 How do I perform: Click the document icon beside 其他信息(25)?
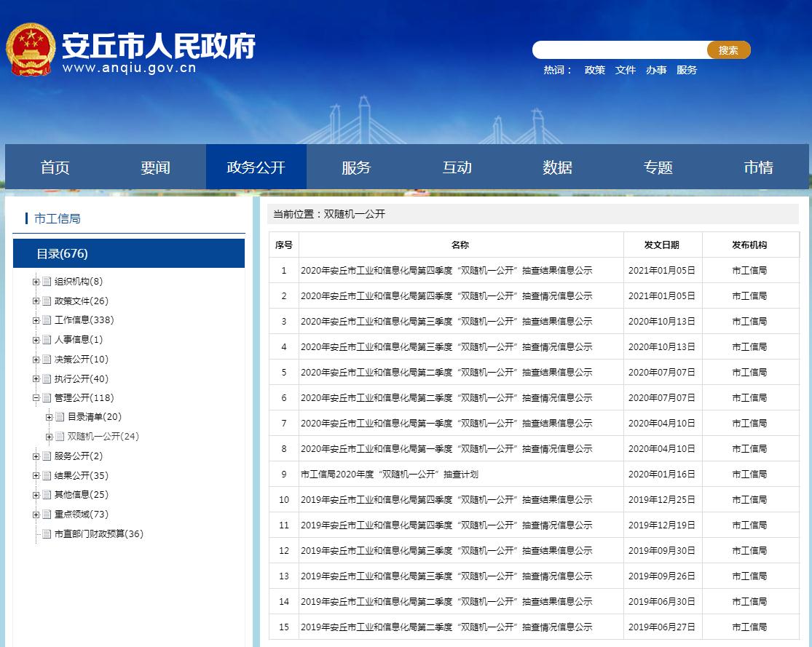pyautogui.click(x=47, y=495)
